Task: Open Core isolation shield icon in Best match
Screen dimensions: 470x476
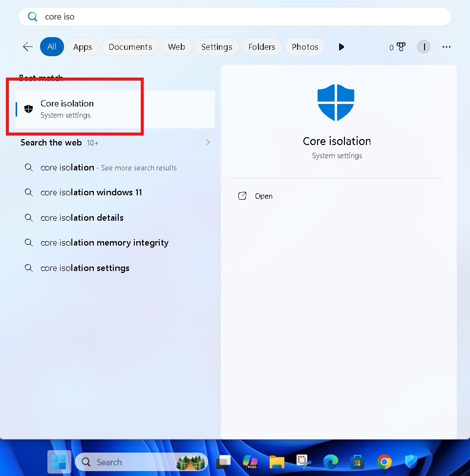Action: 28,108
